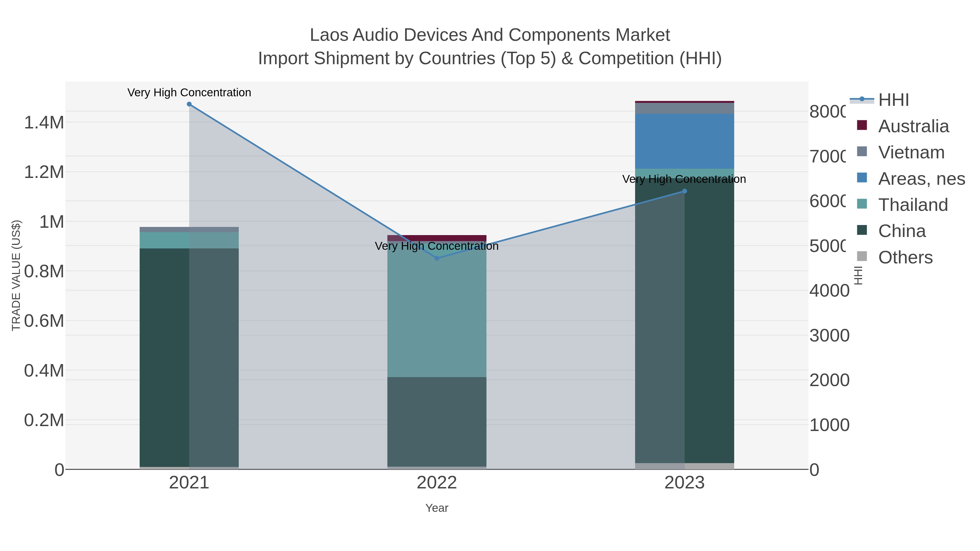
Task: Click the 2023 x-axis label
Action: click(x=684, y=483)
